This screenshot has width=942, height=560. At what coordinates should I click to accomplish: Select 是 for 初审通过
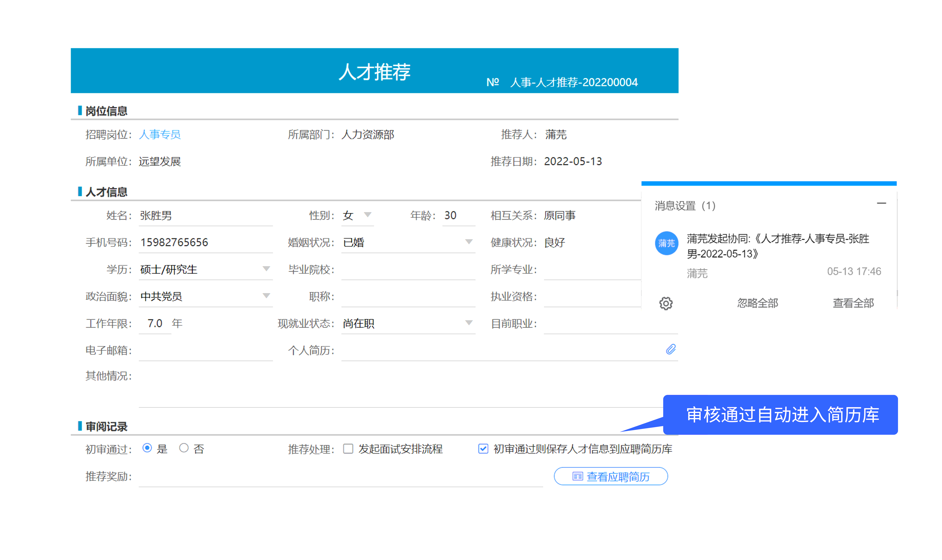coord(147,448)
